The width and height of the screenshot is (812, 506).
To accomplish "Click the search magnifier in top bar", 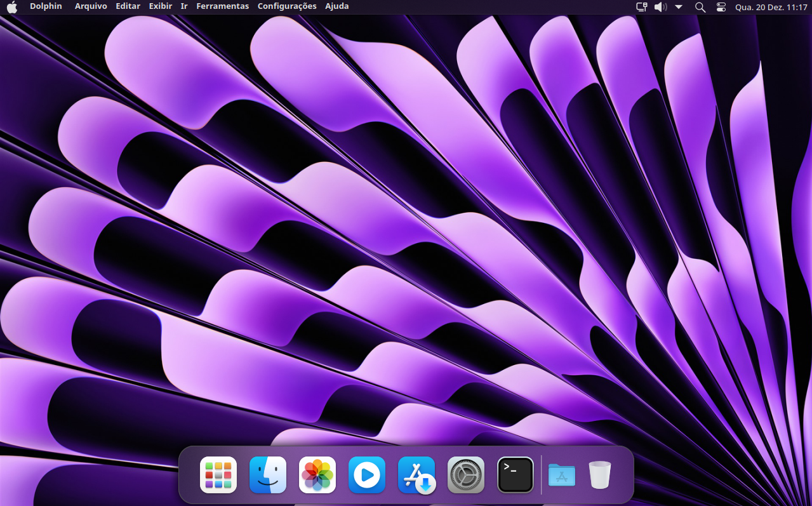I will (x=700, y=7).
